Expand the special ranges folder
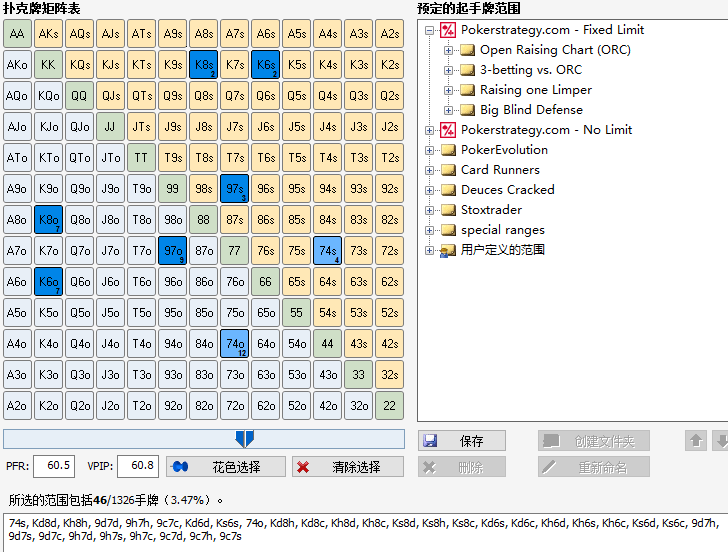 [x=429, y=230]
